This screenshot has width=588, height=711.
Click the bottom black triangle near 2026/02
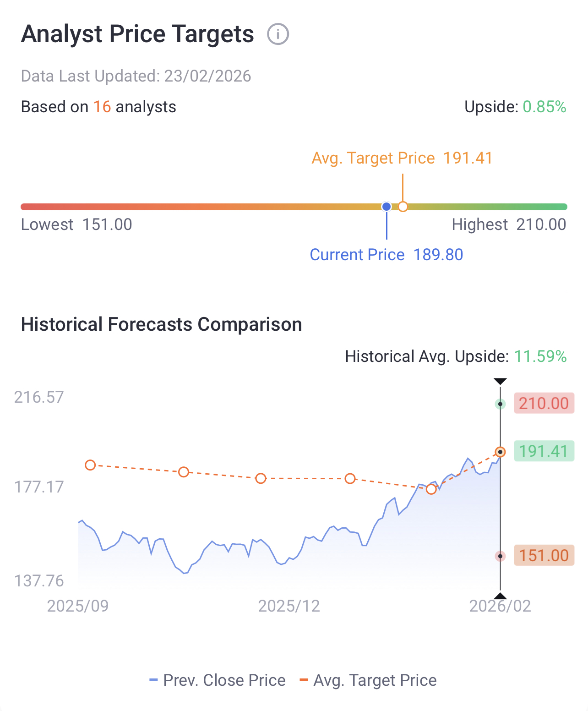pos(500,596)
